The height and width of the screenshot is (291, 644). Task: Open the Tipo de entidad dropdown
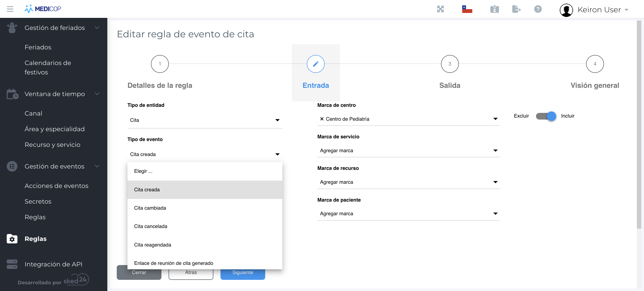click(x=205, y=120)
